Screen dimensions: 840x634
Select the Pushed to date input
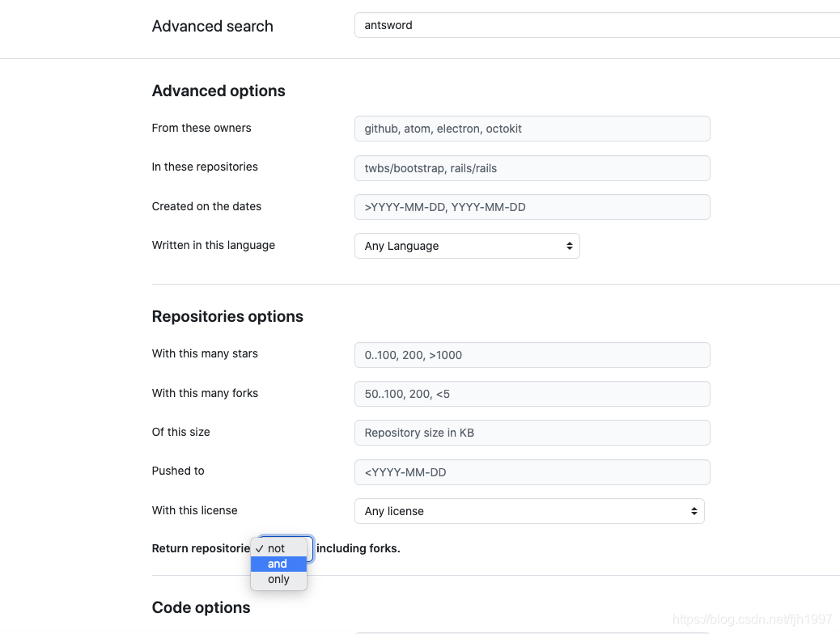tap(532, 472)
